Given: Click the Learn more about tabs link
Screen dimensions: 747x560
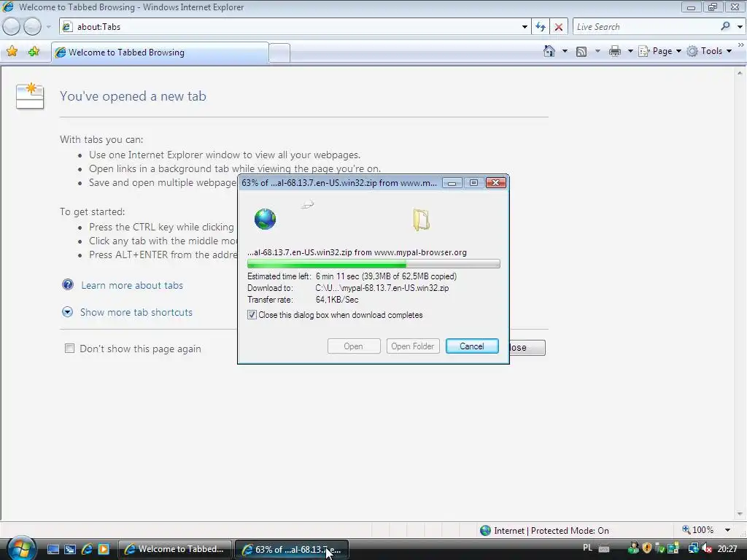Looking at the screenshot, I should 132,285.
